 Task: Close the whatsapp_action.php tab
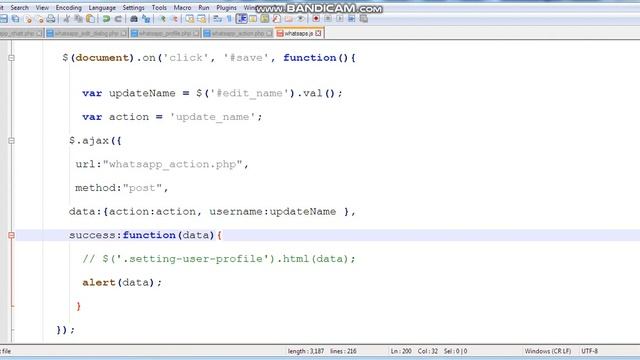point(269,33)
